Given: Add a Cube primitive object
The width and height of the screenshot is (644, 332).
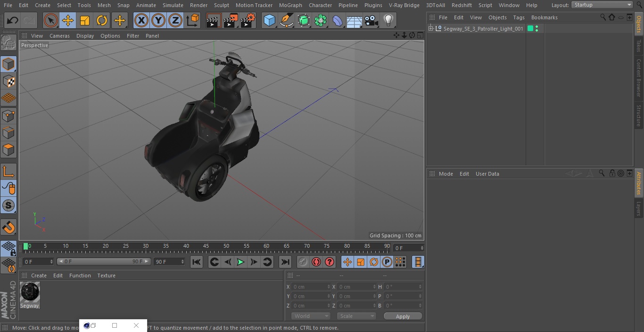Looking at the screenshot, I should click(x=269, y=20).
